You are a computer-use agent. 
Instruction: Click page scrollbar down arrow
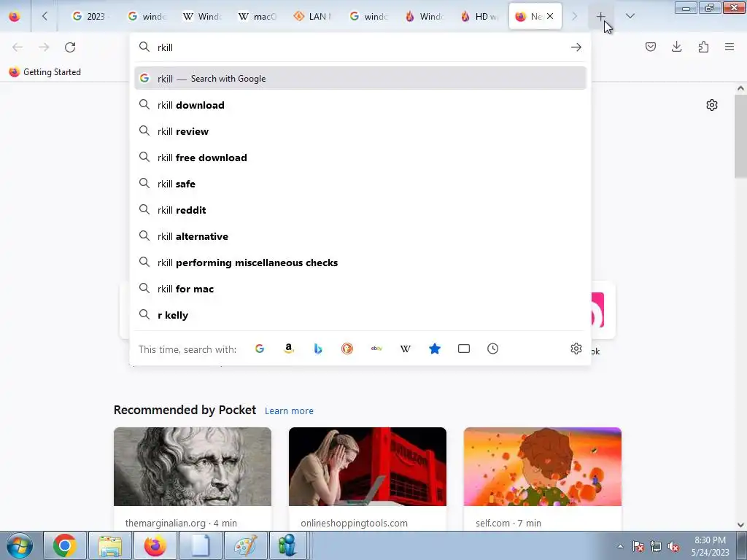tap(740, 525)
